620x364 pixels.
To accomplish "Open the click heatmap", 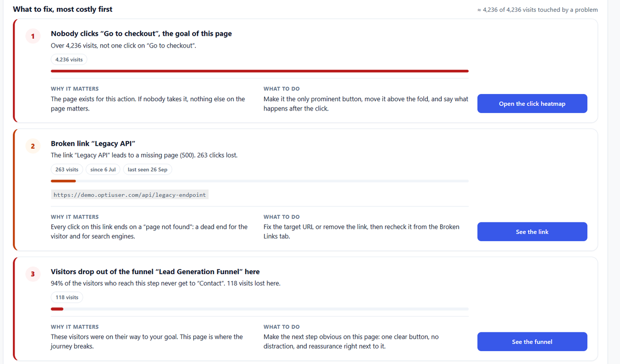I will (x=532, y=103).
